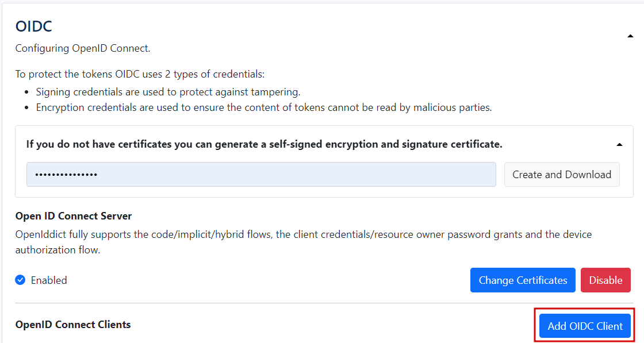The width and height of the screenshot is (644, 343).
Task: Focus the masked certificate password field
Action: [261, 175]
